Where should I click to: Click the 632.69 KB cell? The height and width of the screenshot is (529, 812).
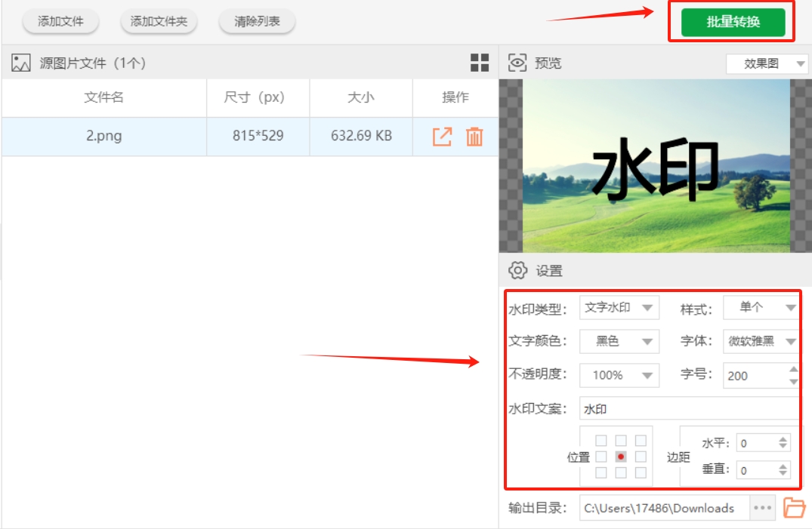pos(361,136)
